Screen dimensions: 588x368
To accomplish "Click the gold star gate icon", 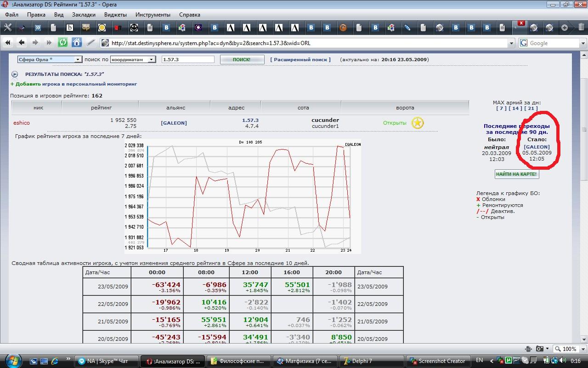I will coord(417,123).
